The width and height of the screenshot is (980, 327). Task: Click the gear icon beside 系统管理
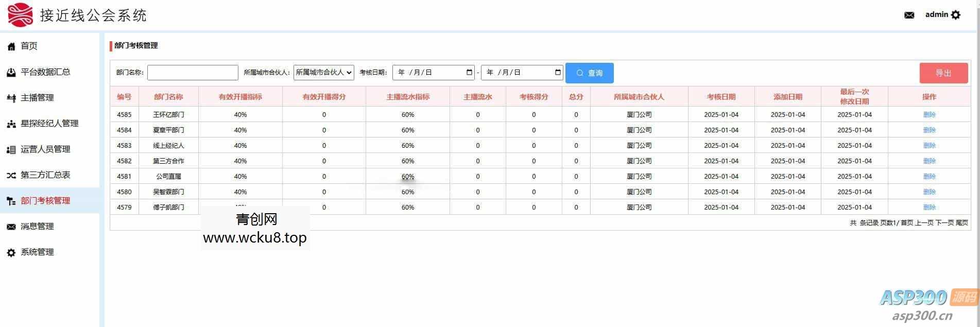11,252
